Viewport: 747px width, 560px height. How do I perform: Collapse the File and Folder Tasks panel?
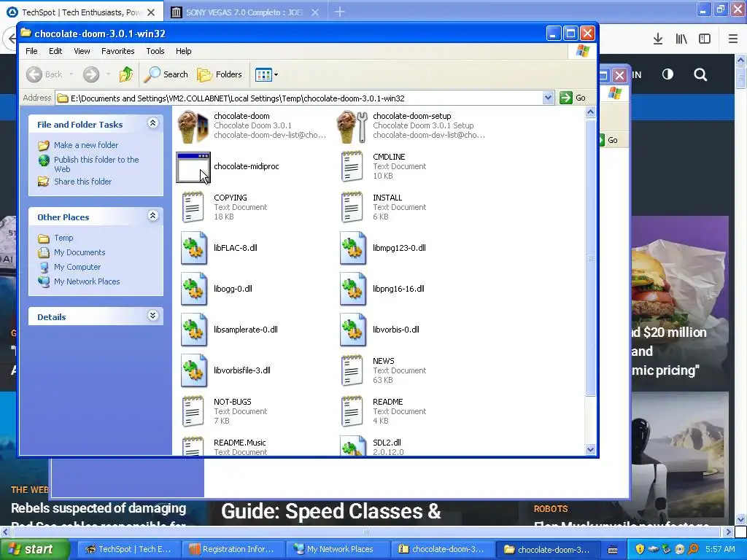pyautogui.click(x=153, y=123)
